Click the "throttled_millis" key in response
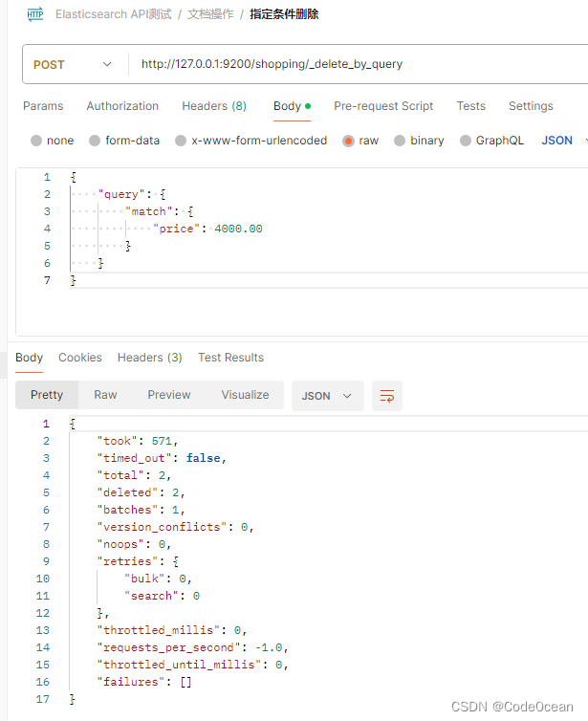 (x=159, y=630)
